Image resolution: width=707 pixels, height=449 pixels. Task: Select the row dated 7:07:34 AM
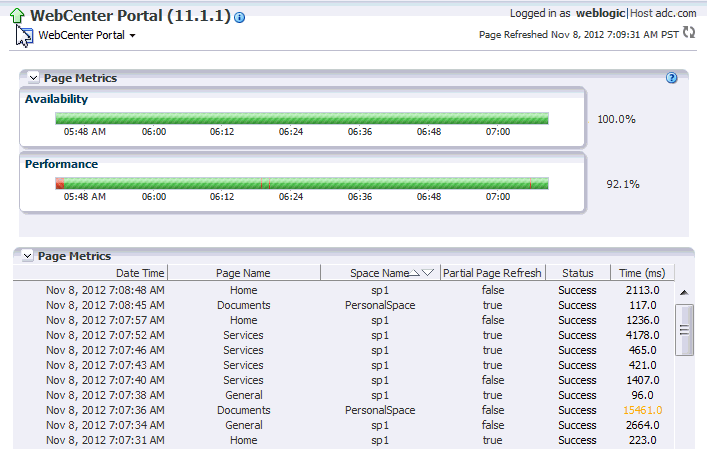tap(344, 425)
